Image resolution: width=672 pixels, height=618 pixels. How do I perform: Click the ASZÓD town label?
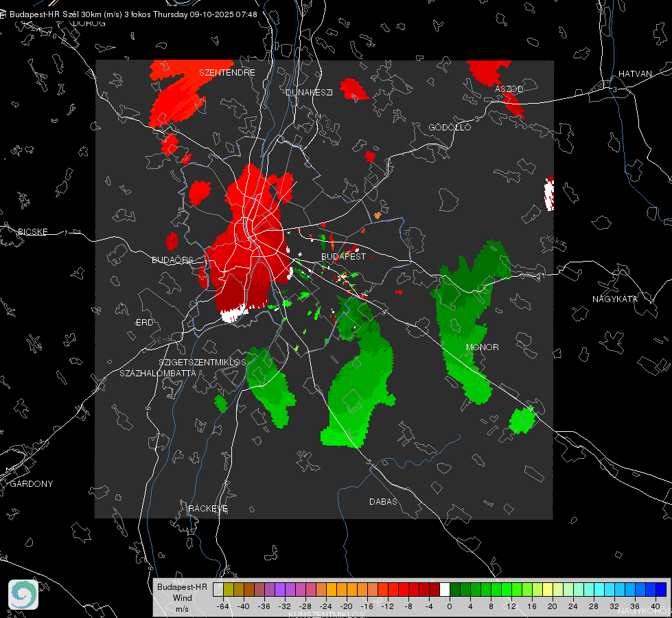pos(509,89)
